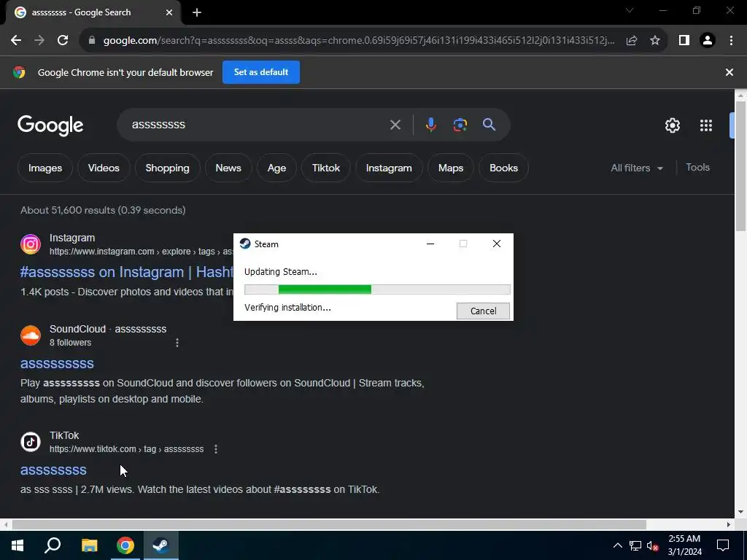Viewport: 747px width, 560px height.
Task: Click the Google search input field
Action: 258,125
